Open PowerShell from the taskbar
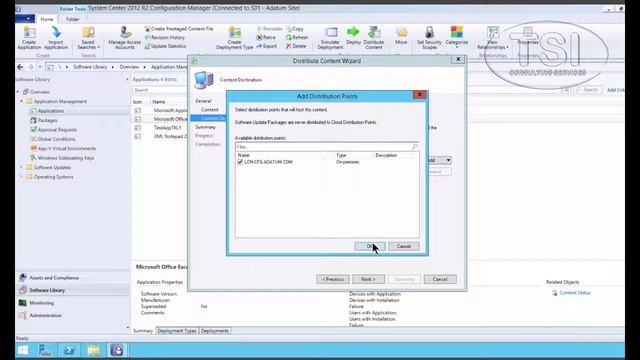Viewport: 640px width, 360px height. 69,350
